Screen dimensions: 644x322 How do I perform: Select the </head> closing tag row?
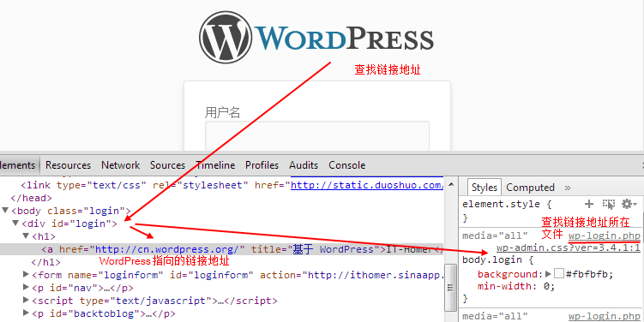(x=31, y=198)
